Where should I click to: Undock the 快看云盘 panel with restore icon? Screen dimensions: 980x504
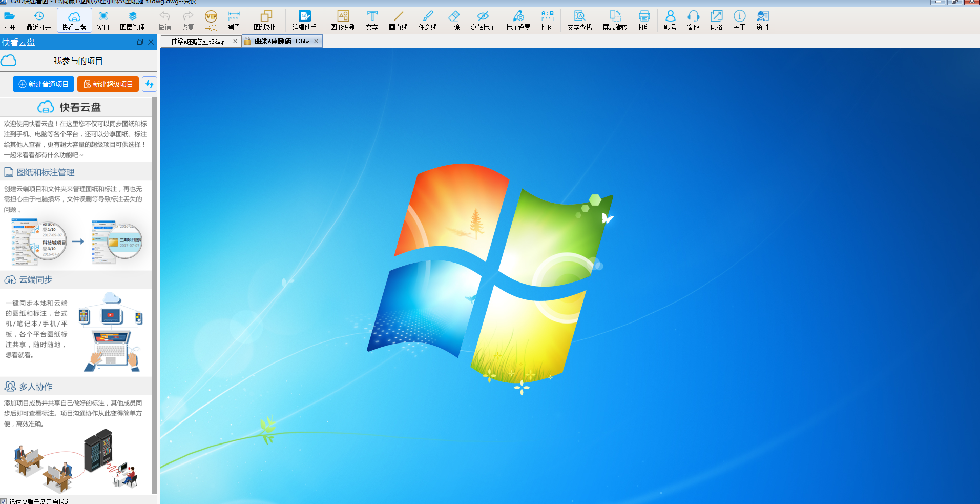tap(140, 42)
